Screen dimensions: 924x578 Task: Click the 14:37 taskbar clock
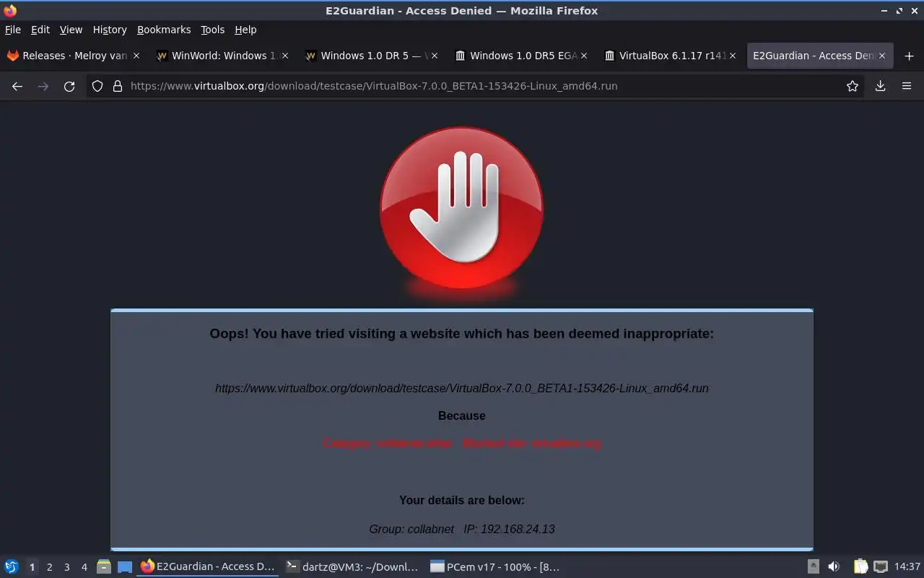[x=907, y=566]
